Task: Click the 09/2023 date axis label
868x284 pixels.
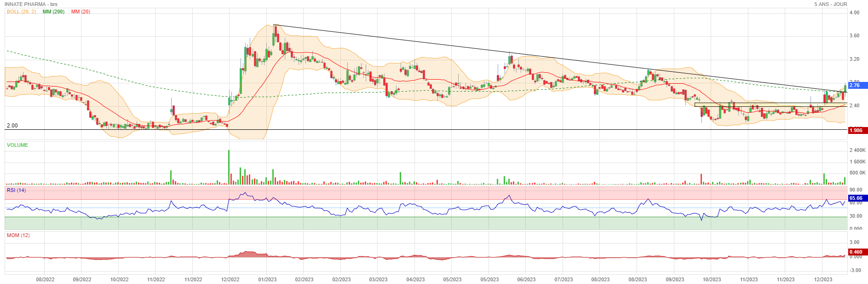Action: [x=675, y=279]
